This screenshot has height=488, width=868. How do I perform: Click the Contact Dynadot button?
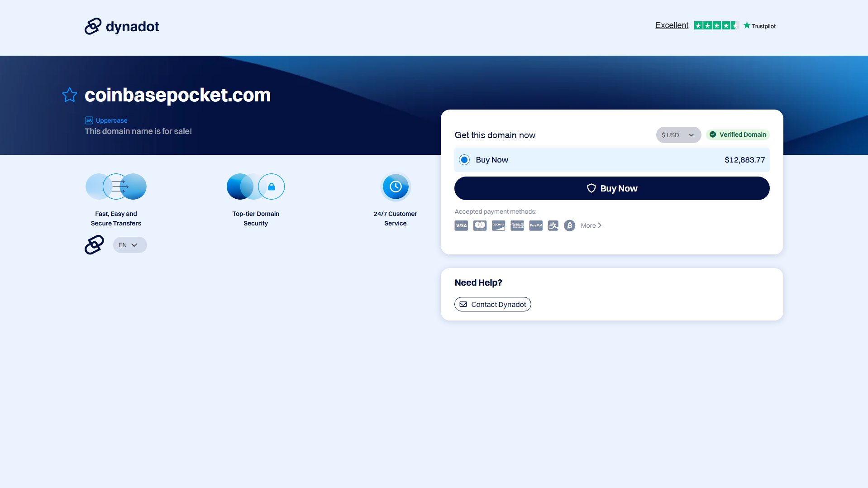(493, 304)
